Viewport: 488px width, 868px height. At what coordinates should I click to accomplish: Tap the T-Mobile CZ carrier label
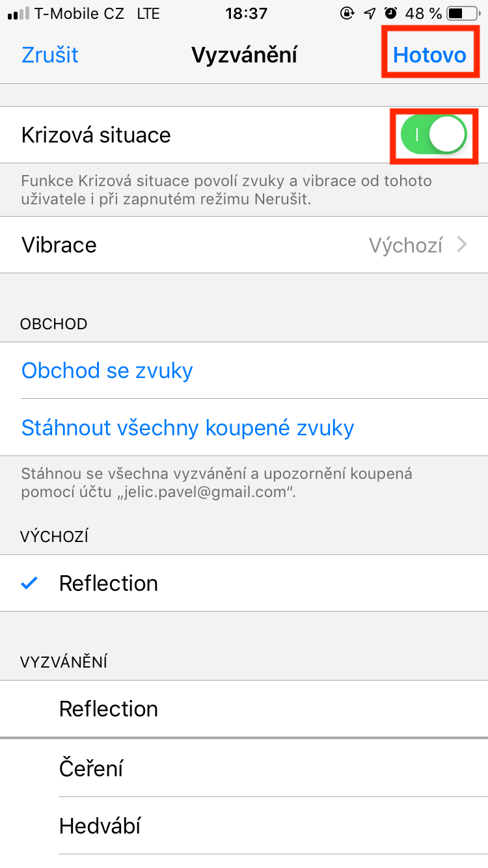pos(79,14)
